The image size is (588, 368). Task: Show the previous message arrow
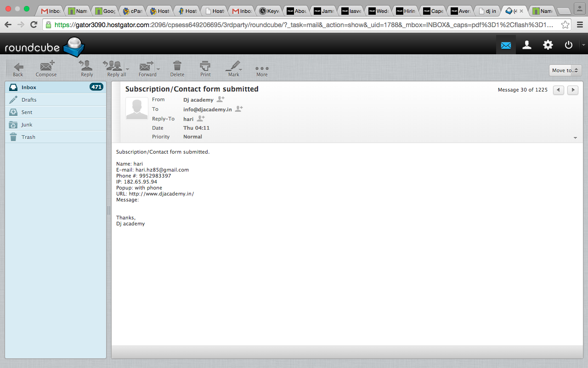tap(558, 90)
